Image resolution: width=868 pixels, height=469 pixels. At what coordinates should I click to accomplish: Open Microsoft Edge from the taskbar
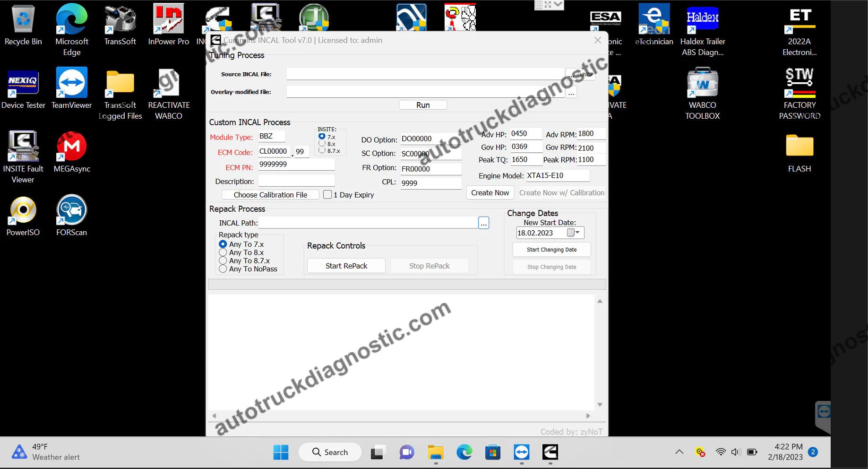464,452
